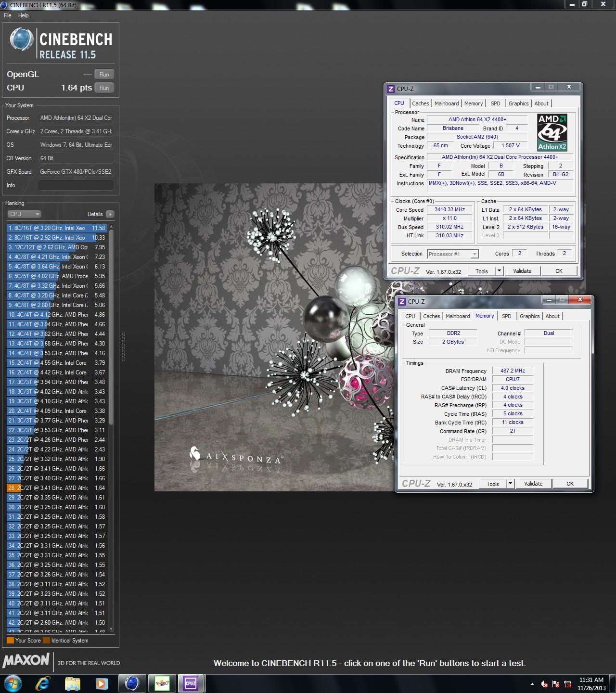Viewport: 616px width, 693px height.
Task: Select ranking row 3 with 12C/12T AMD
Action: click(x=57, y=247)
